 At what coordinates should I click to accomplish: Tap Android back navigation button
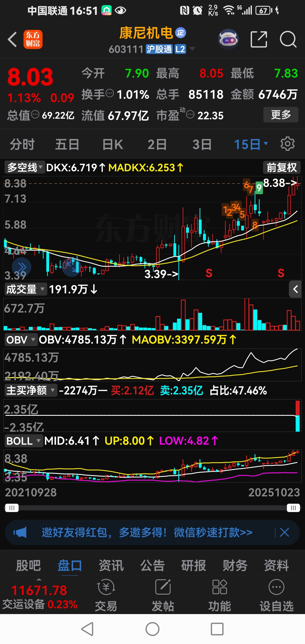point(88,629)
